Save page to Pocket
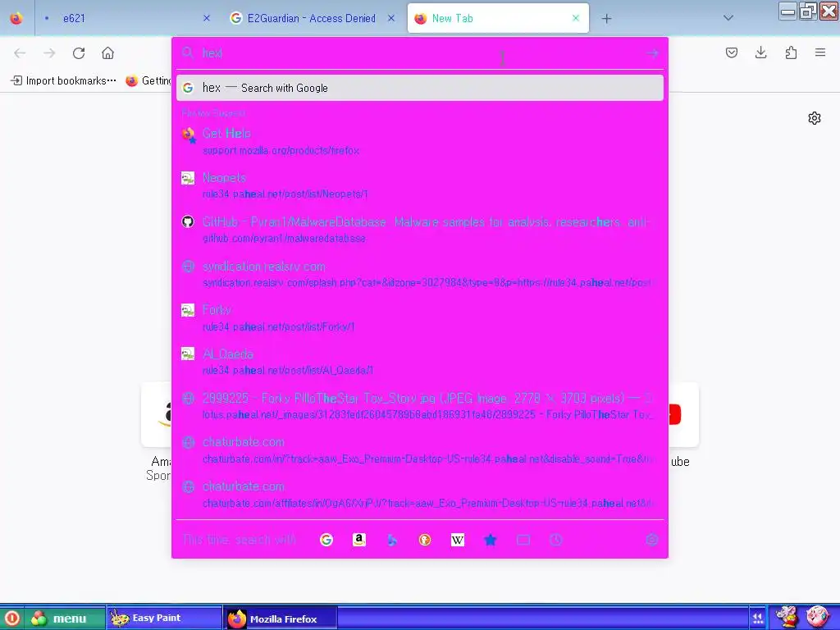Viewport: 840px width, 630px height. 732,52
